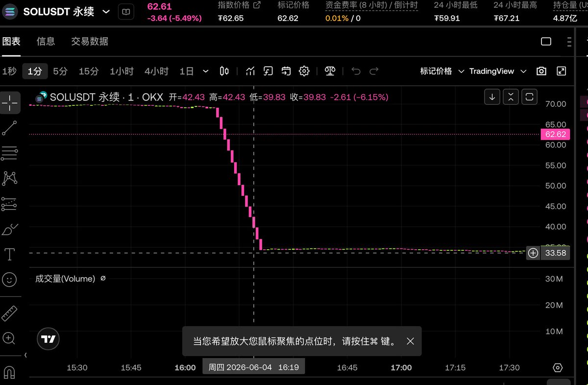This screenshot has width=588, height=385.
Task: Click the 24小时最低 value ₮59.91
Action: pyautogui.click(x=447, y=18)
